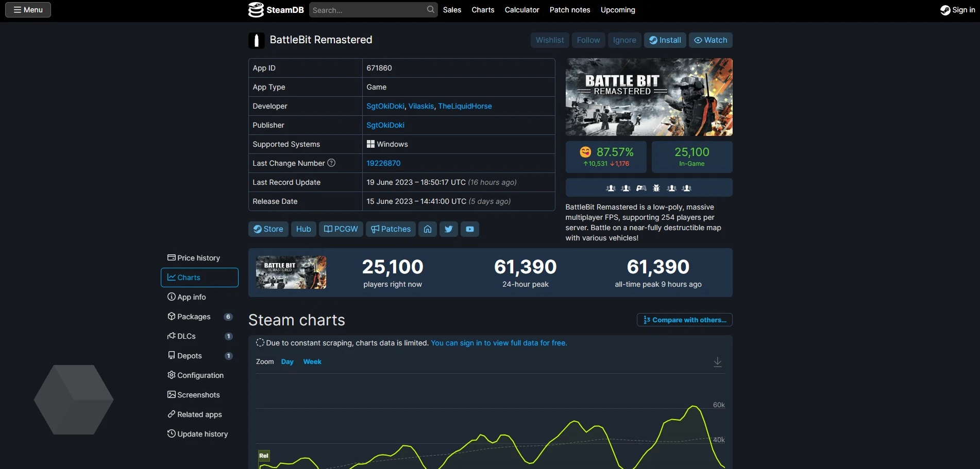Open Related apps in sidebar
The image size is (980, 469).
[199, 414]
